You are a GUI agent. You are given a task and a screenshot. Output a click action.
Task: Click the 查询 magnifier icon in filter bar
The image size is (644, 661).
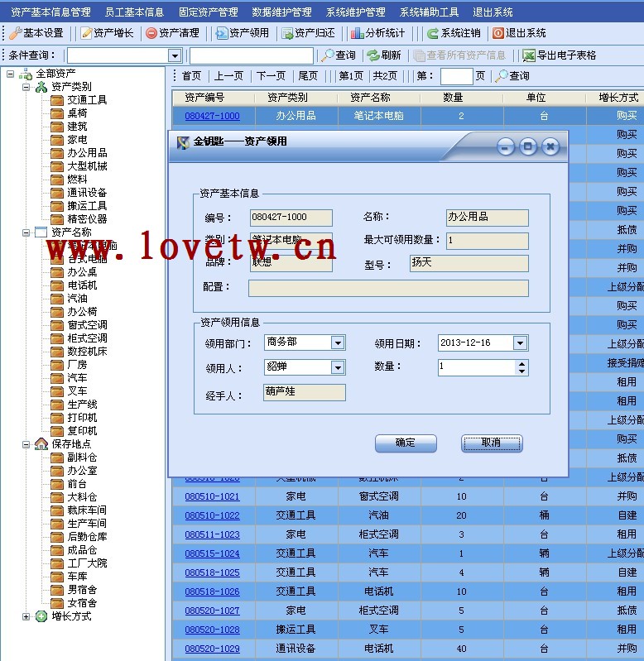(x=328, y=55)
